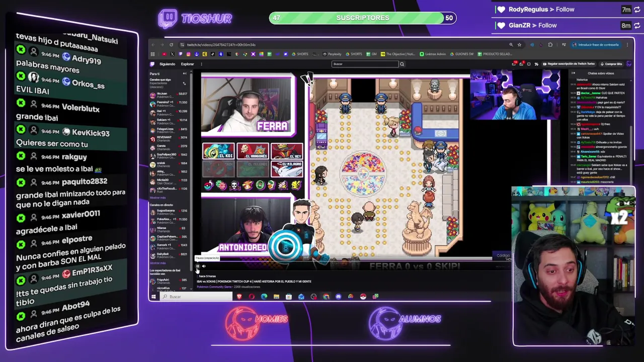Image resolution: width=644 pixels, height=362 pixels.
Task: Open Chrome extensions puzzle icon
Action: [550, 45]
